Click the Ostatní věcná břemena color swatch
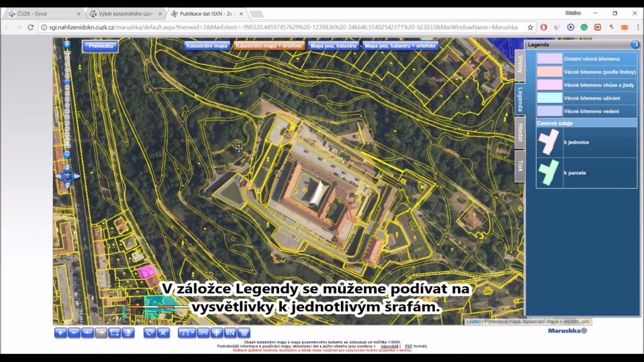644x362 pixels. (549, 58)
